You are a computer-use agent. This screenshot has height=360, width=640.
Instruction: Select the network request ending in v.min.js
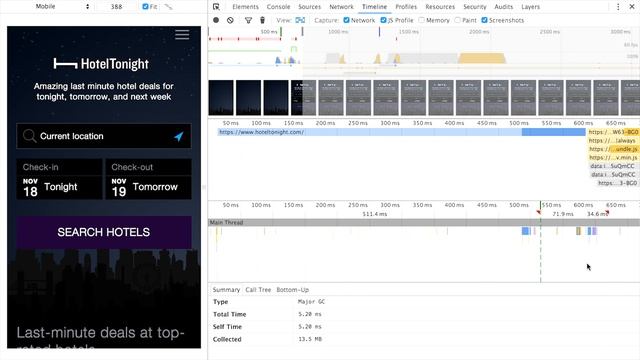[613, 158]
